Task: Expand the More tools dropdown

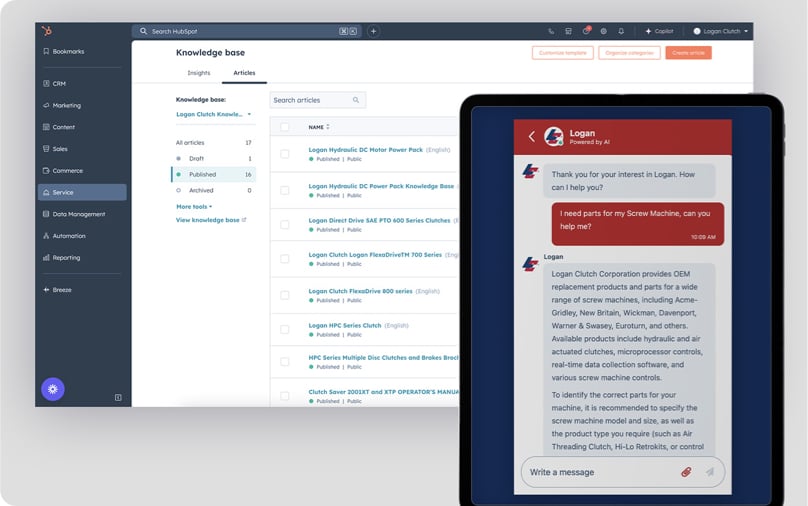Action: (x=194, y=206)
